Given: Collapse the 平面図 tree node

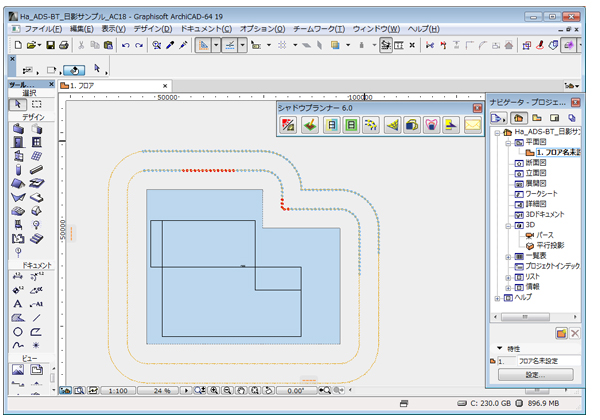Looking at the screenshot, I should [508, 143].
